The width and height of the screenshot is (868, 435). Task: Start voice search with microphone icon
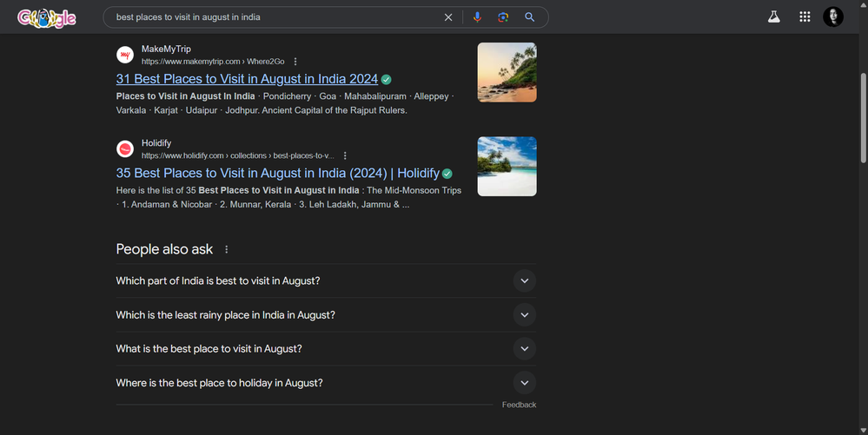click(x=477, y=17)
